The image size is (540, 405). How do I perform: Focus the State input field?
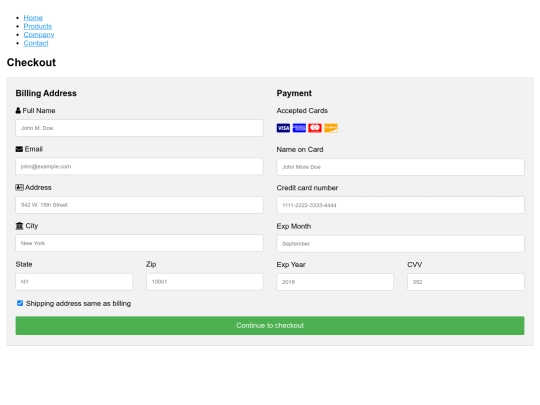click(x=74, y=282)
